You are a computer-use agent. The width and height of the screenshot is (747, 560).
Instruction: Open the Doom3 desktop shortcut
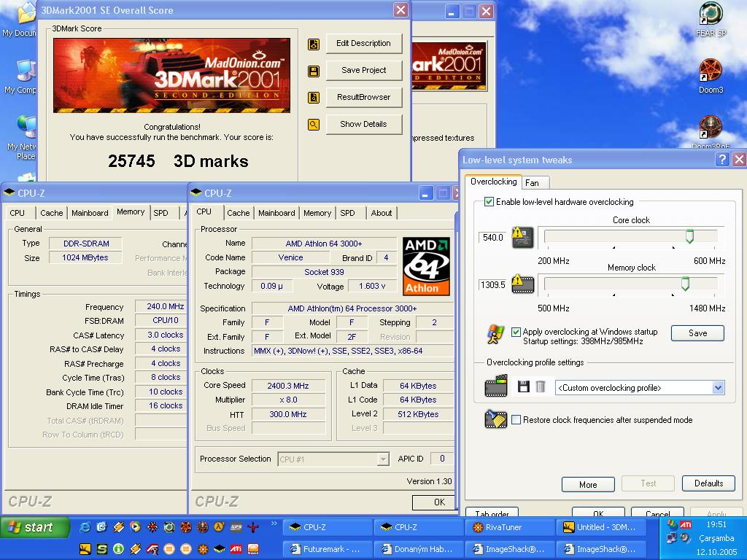711,76
